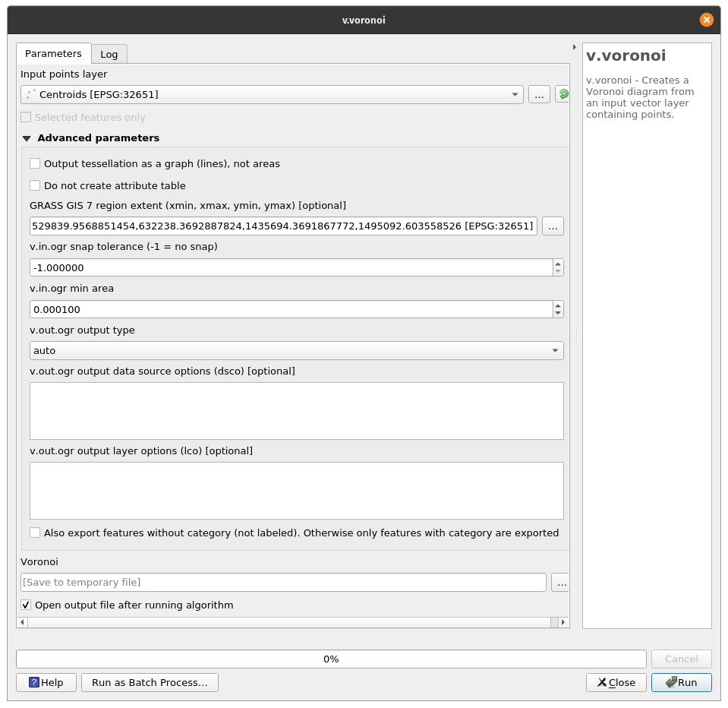Select the Parameters tab
728x708 pixels.
click(x=53, y=53)
